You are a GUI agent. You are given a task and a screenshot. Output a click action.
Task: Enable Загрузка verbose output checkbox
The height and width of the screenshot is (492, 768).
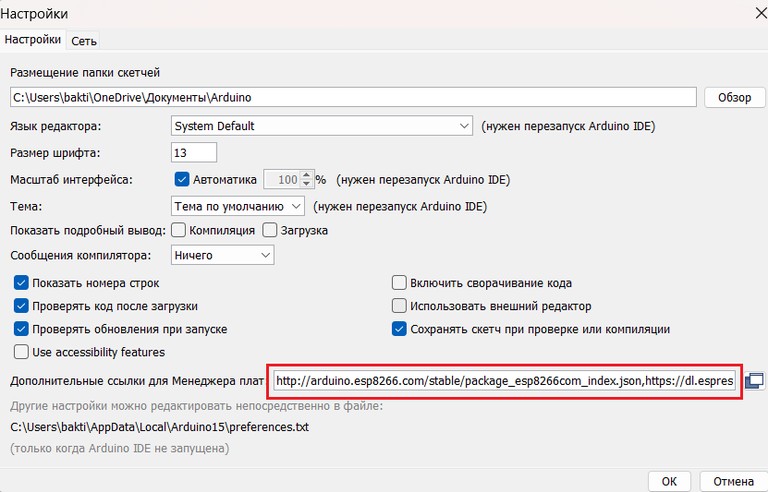click(x=269, y=230)
